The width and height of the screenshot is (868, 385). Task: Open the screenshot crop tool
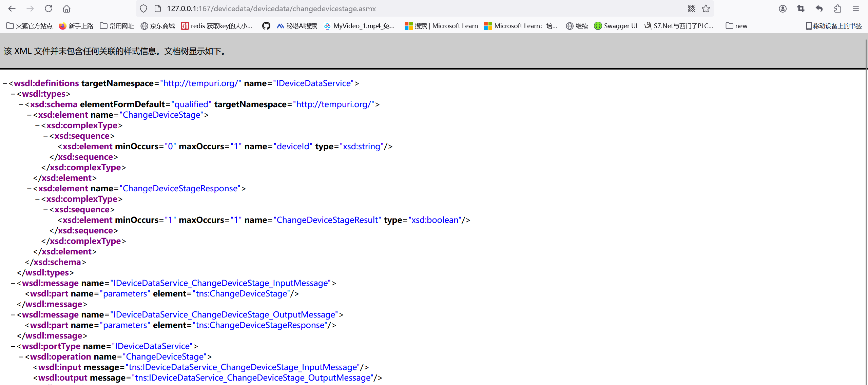pyautogui.click(x=801, y=8)
